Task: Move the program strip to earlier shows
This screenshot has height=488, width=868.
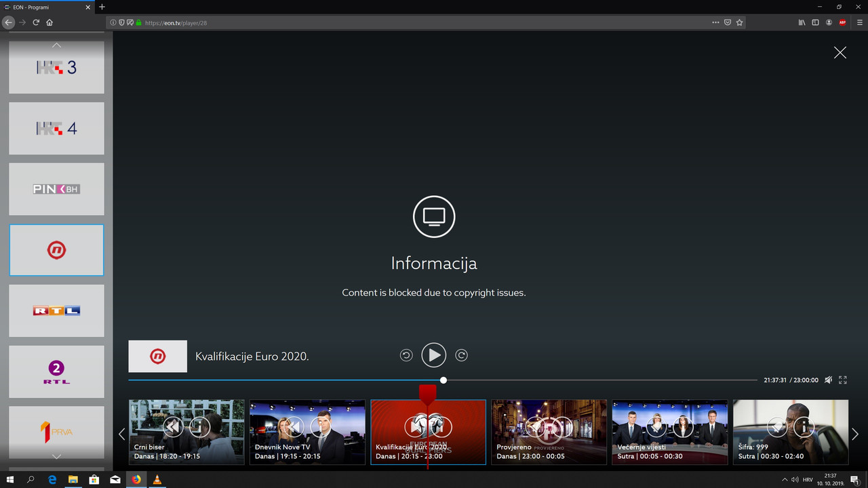Action: [x=122, y=434]
